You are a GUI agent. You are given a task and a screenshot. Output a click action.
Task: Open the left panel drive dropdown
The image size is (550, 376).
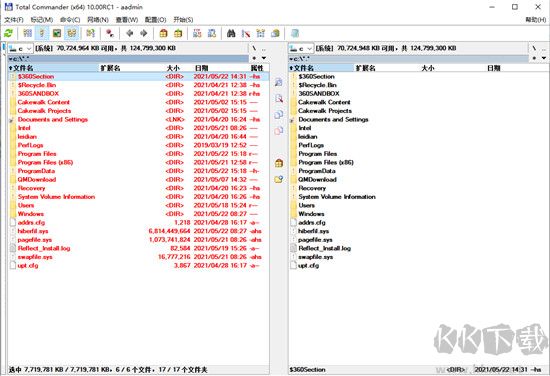(20, 48)
